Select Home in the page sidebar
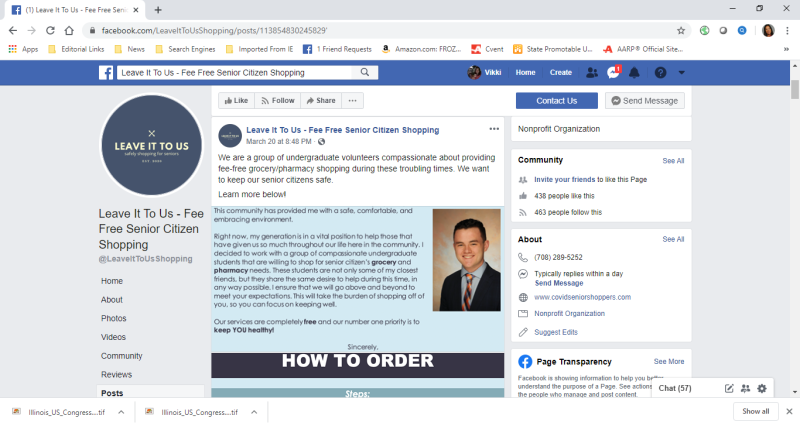The height and width of the screenshot is (426, 800). click(112, 281)
